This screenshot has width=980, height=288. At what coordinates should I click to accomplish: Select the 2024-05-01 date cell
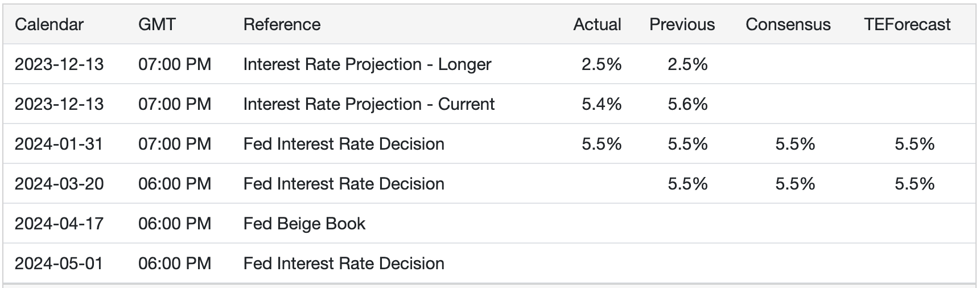59,264
